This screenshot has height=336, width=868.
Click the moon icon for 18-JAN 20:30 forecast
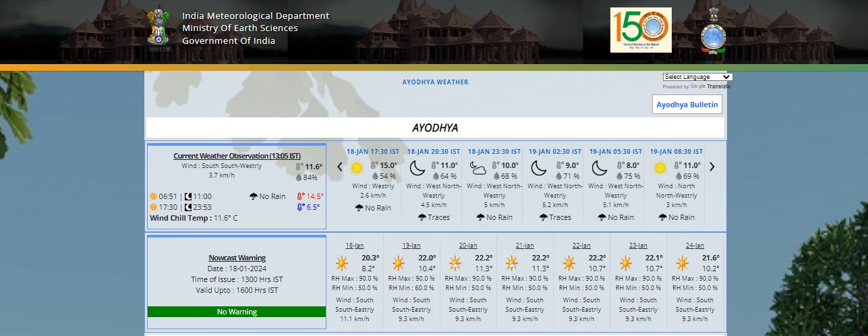(416, 167)
